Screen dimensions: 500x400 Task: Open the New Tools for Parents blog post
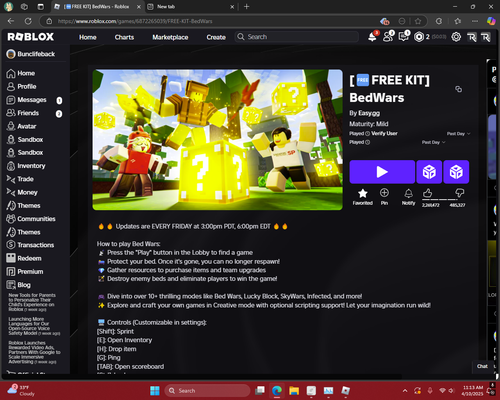pos(32,302)
